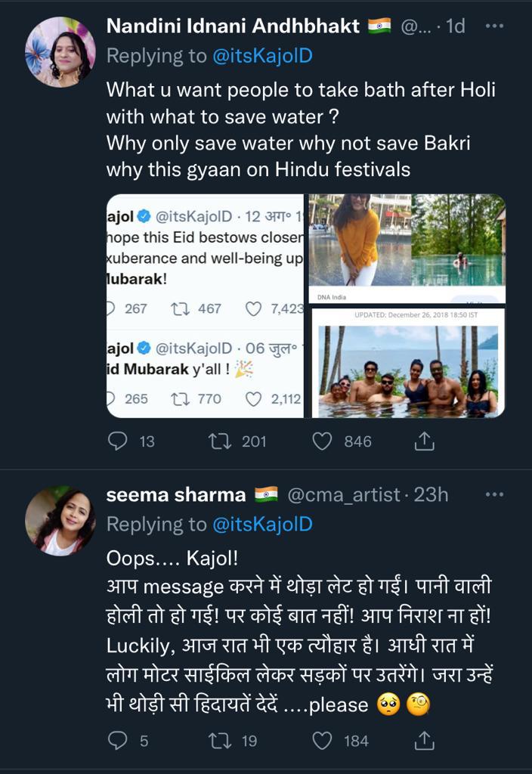Open @itsKajolD link in seema sharma's reply

(262, 525)
